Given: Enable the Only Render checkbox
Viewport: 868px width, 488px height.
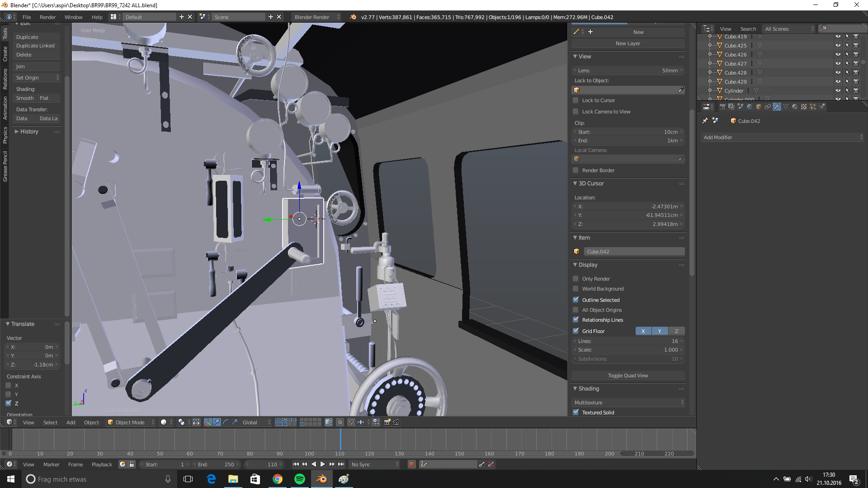Looking at the screenshot, I should 576,279.
